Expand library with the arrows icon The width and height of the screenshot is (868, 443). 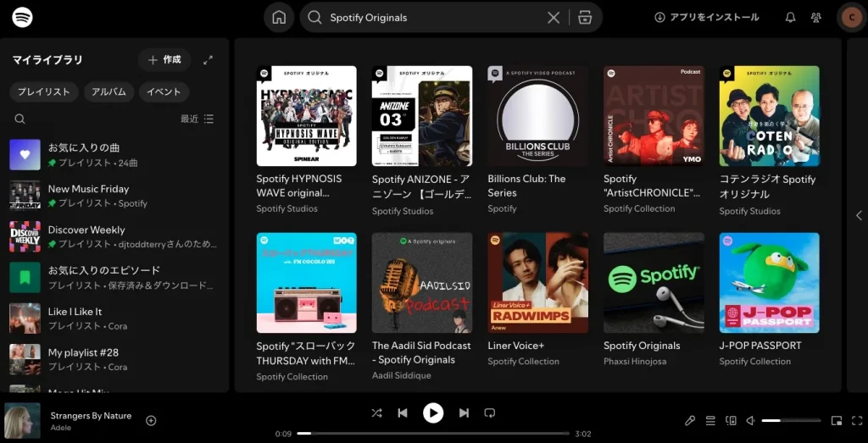tap(209, 60)
